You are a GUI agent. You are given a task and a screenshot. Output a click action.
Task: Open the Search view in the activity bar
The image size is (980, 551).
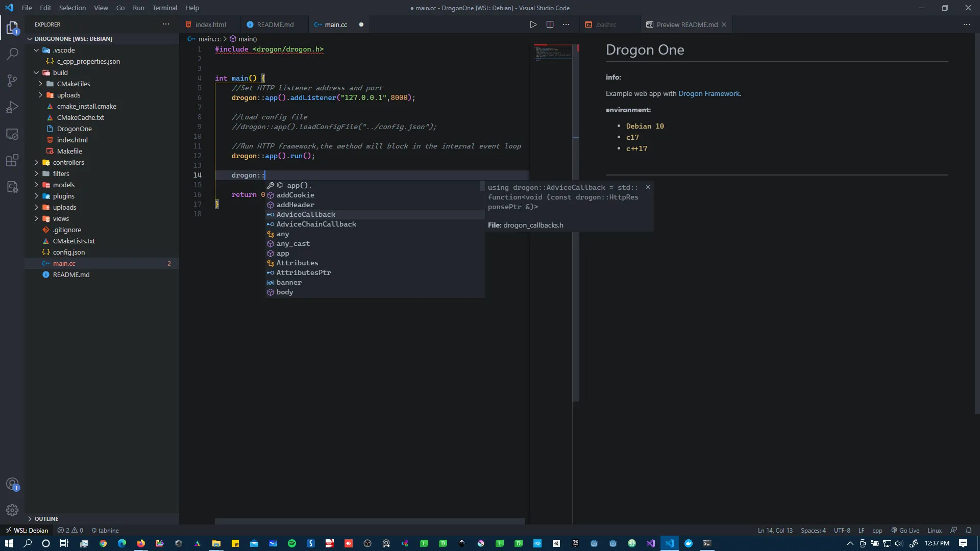pyautogui.click(x=12, y=54)
